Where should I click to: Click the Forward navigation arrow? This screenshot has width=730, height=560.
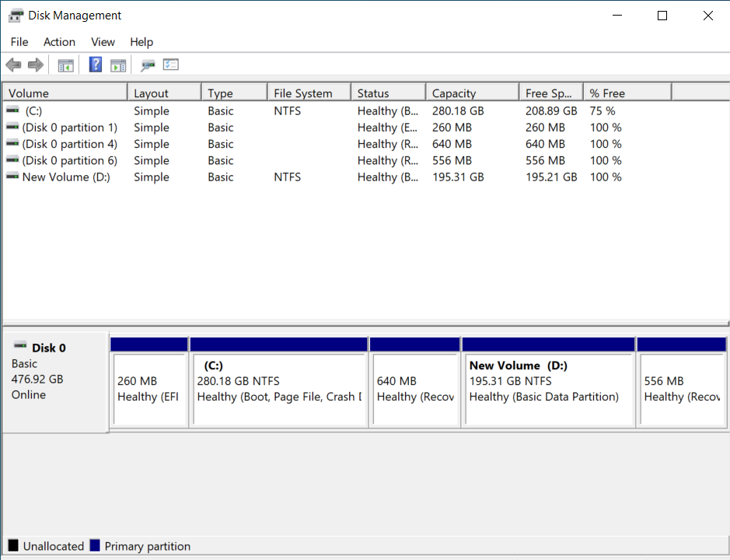[x=36, y=65]
